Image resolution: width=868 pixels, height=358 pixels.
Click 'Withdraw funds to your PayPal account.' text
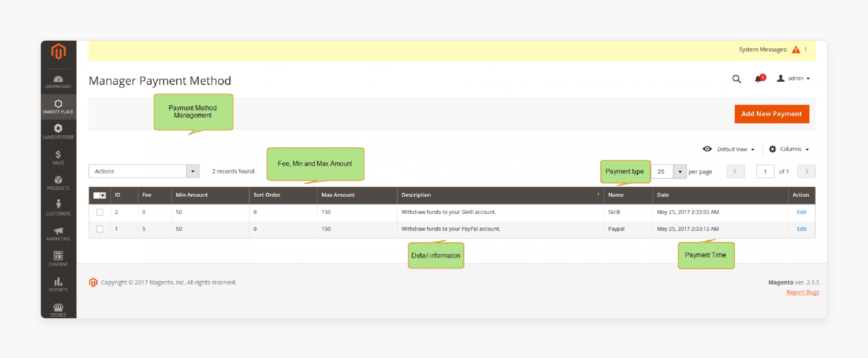(x=451, y=229)
